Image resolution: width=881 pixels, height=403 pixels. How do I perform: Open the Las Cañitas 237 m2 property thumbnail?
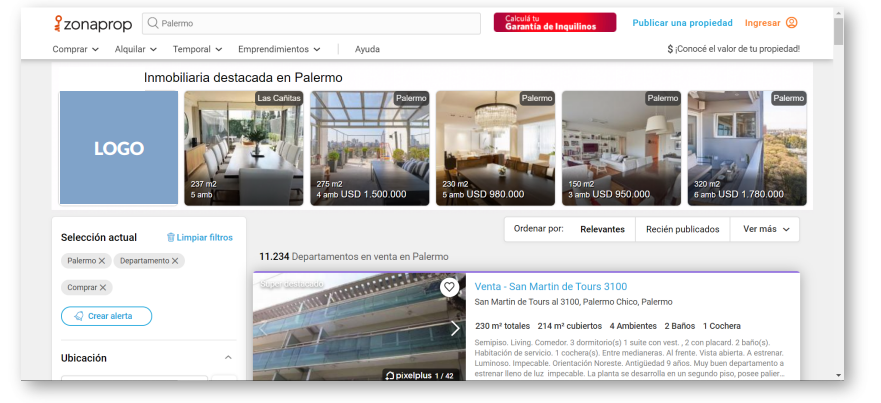tap(244, 148)
